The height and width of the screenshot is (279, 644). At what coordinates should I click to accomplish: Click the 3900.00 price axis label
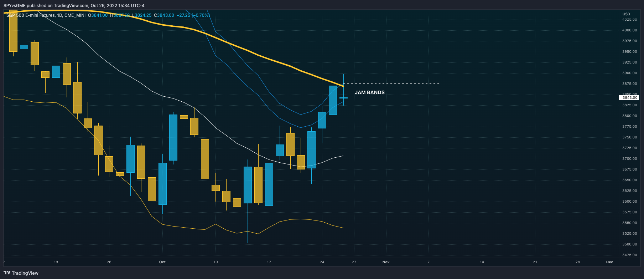[629, 73]
